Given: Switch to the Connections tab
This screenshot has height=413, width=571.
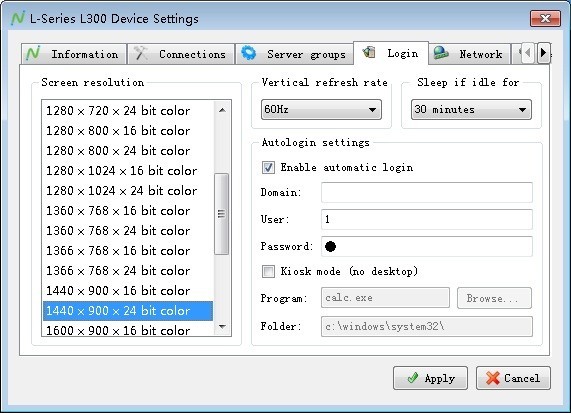Looking at the screenshot, I should click(181, 54).
